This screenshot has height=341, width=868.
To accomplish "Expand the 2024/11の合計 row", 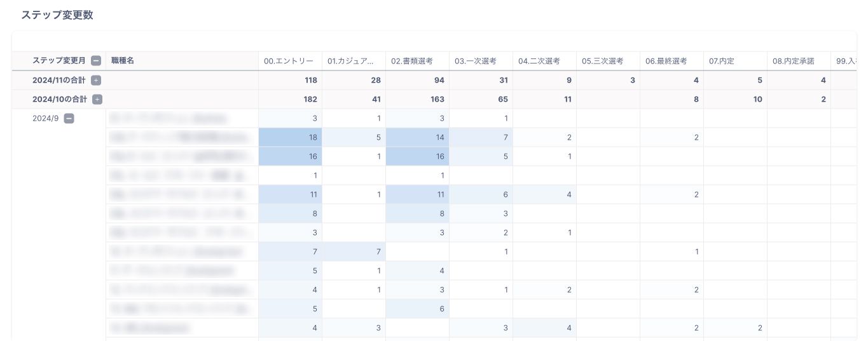I will click(96, 81).
